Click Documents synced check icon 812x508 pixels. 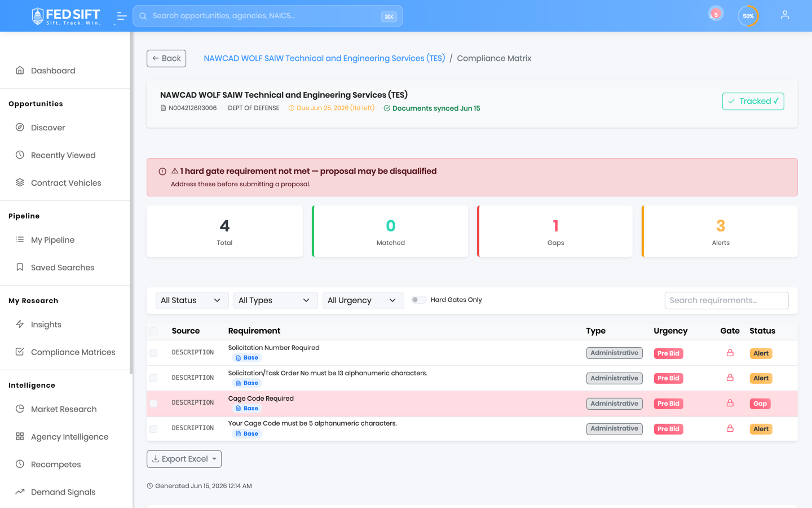tap(387, 108)
